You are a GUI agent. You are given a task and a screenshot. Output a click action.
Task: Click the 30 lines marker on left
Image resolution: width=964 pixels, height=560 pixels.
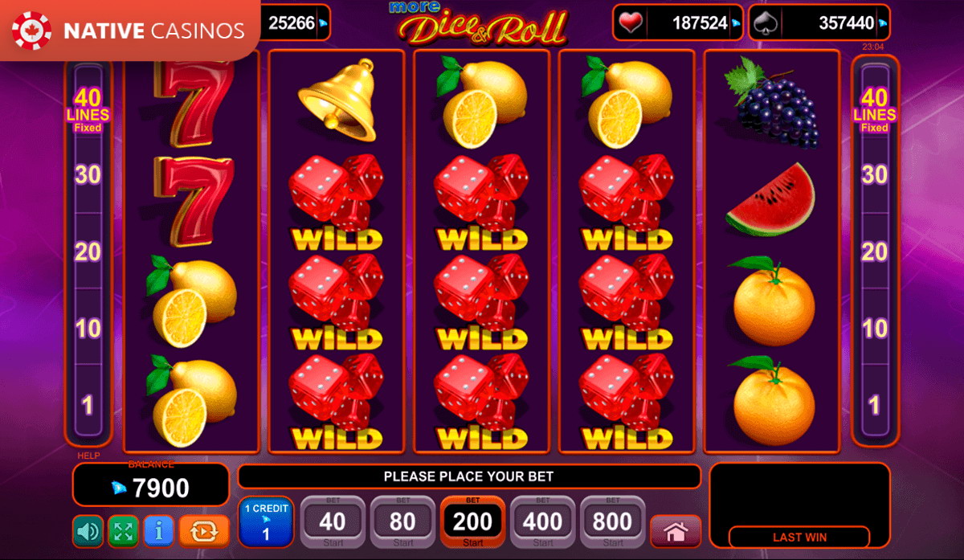pos(88,174)
